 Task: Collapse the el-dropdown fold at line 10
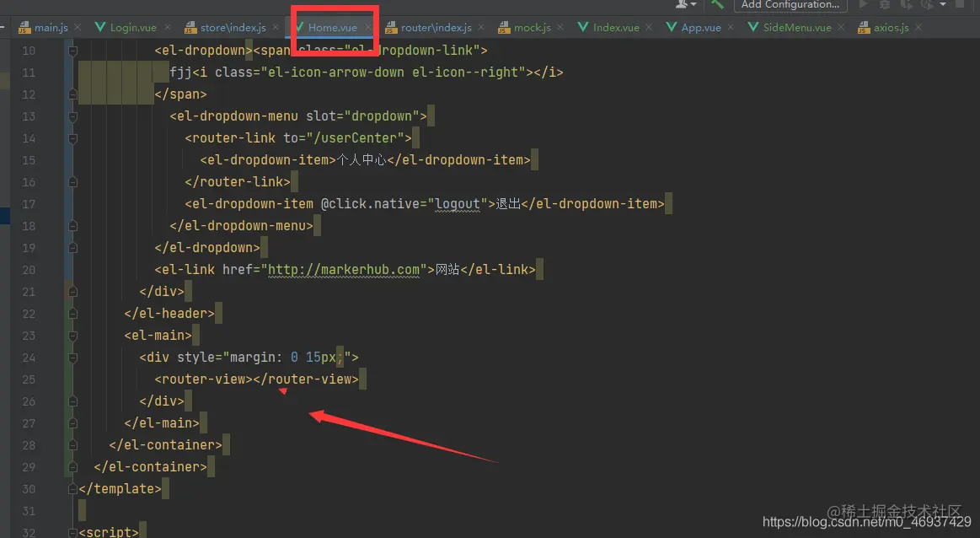[x=72, y=51]
